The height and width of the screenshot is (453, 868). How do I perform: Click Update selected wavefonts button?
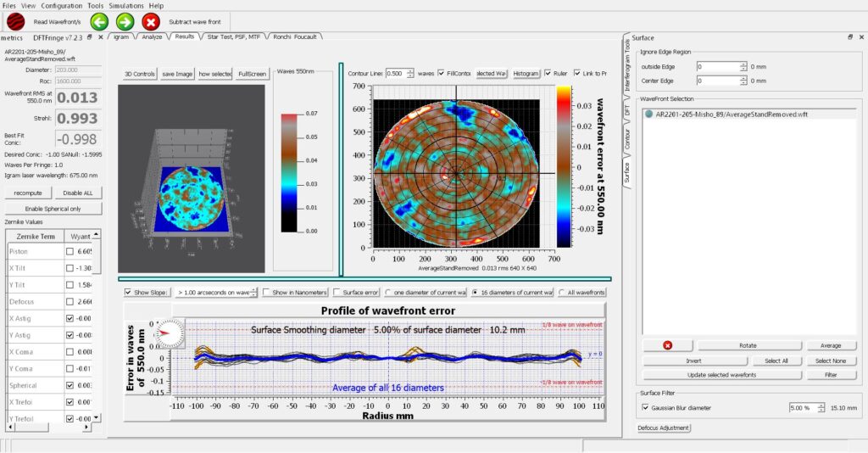[x=722, y=376]
